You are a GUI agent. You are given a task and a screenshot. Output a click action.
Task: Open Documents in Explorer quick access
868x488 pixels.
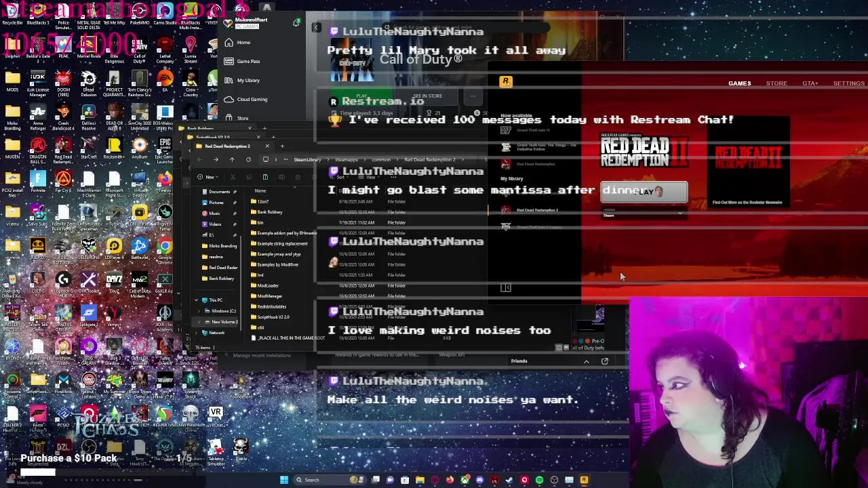pyautogui.click(x=218, y=192)
